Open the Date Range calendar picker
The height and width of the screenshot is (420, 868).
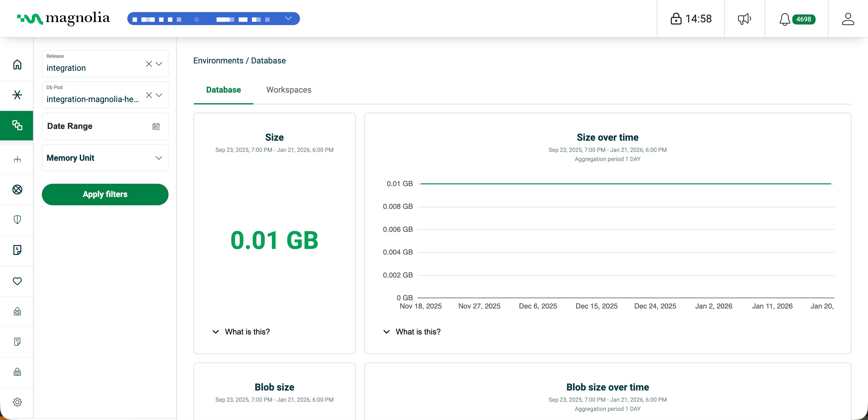pos(156,126)
